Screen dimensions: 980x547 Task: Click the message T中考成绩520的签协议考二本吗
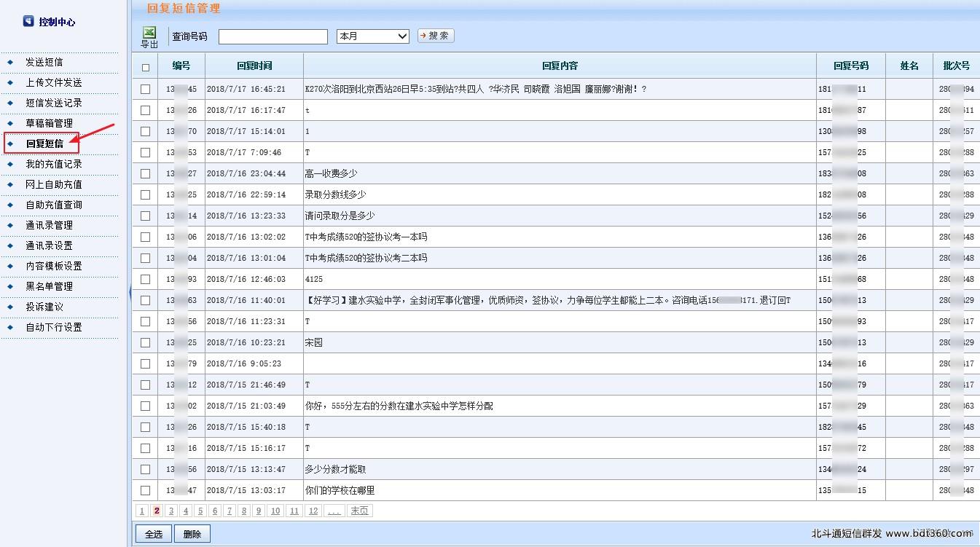[x=366, y=258]
